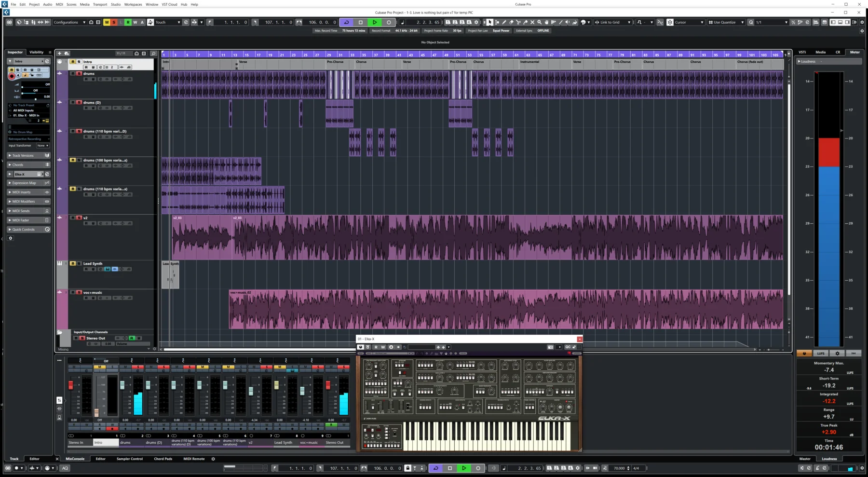Screen dimensions: 868x477
Task: Click Stop on the bottom transport bar
Action: [x=450, y=468]
